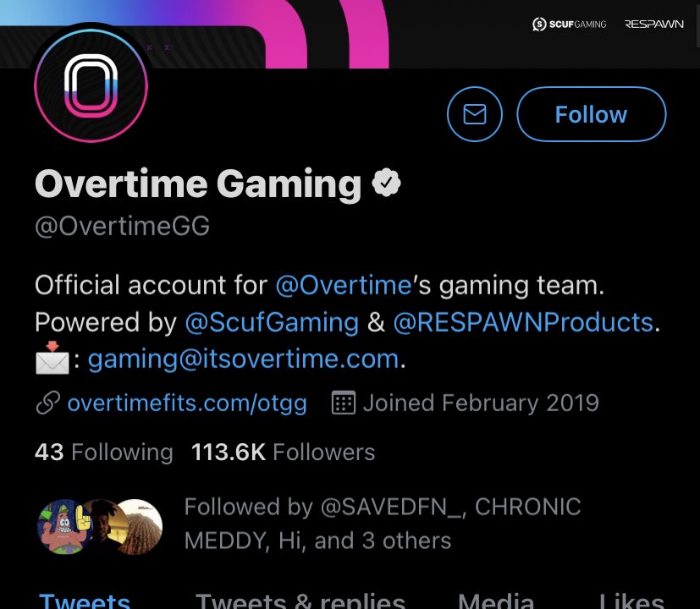
Task: Open the Likes tab
Action: coord(631,601)
